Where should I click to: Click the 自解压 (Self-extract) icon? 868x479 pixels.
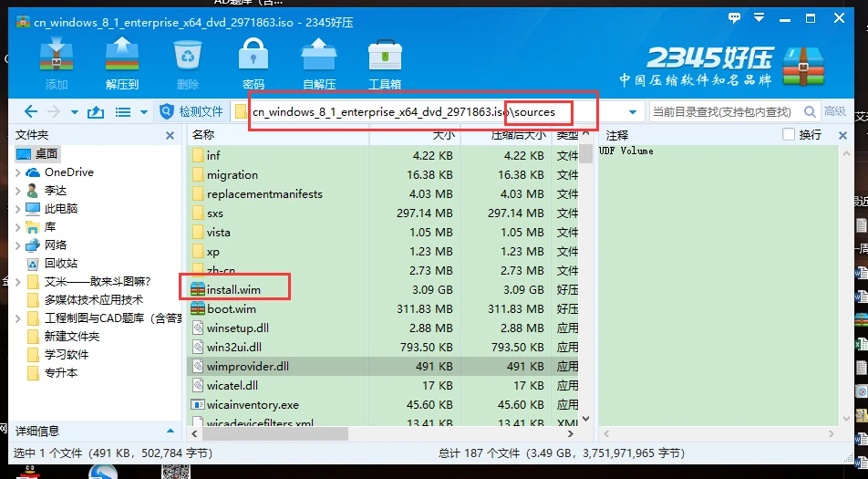(318, 60)
